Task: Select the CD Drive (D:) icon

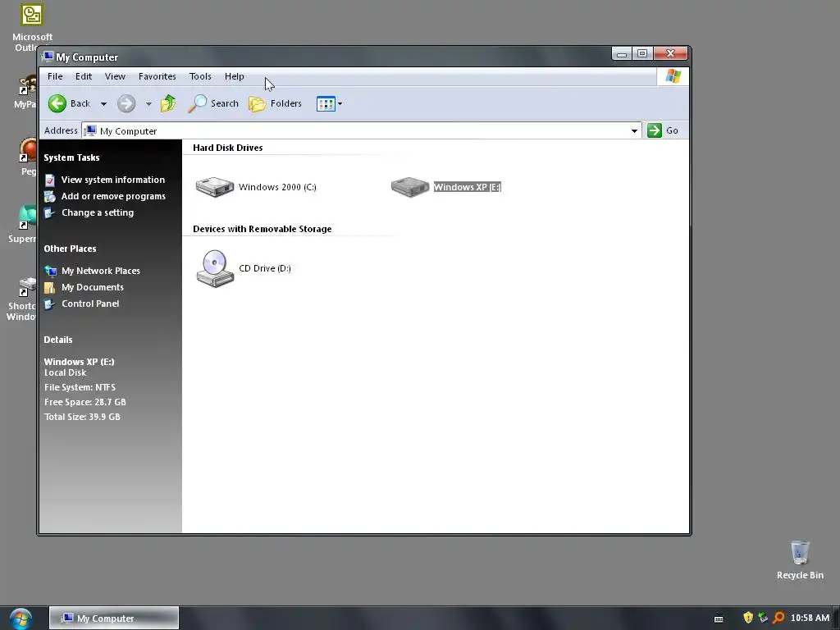Action: pyautogui.click(x=215, y=268)
